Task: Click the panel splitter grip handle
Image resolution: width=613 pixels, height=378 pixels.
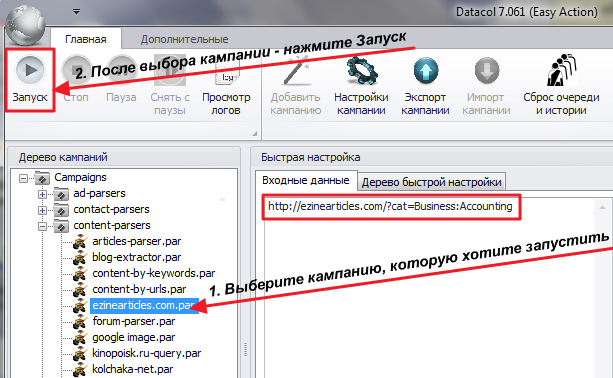Action: 246,349
